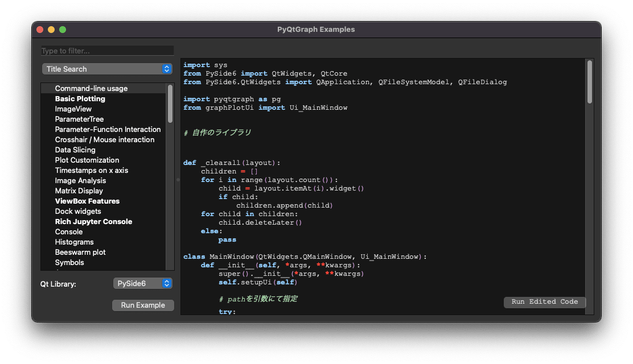This screenshot has height=364, width=633.
Task: Select Command-line usage example
Action: (x=104, y=88)
